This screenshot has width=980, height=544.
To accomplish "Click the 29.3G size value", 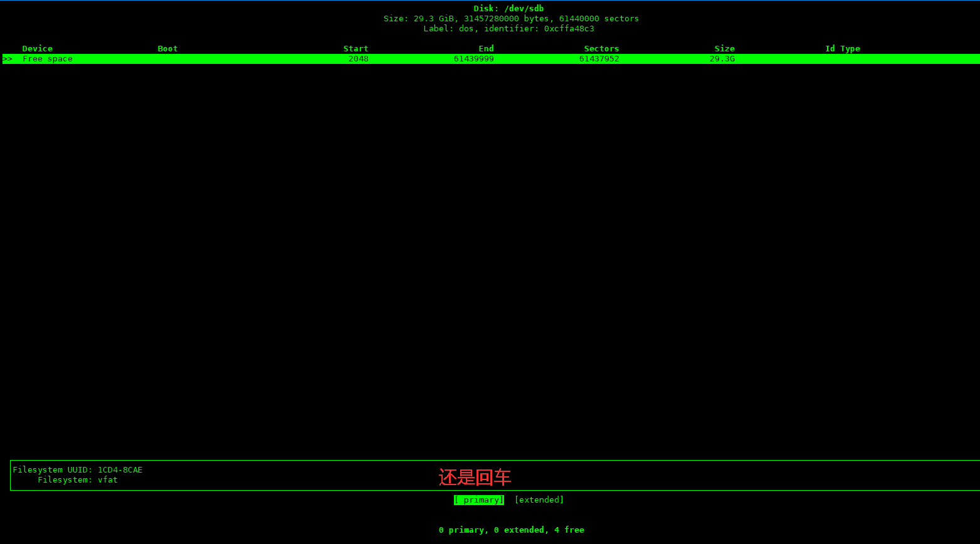I will tap(722, 59).
